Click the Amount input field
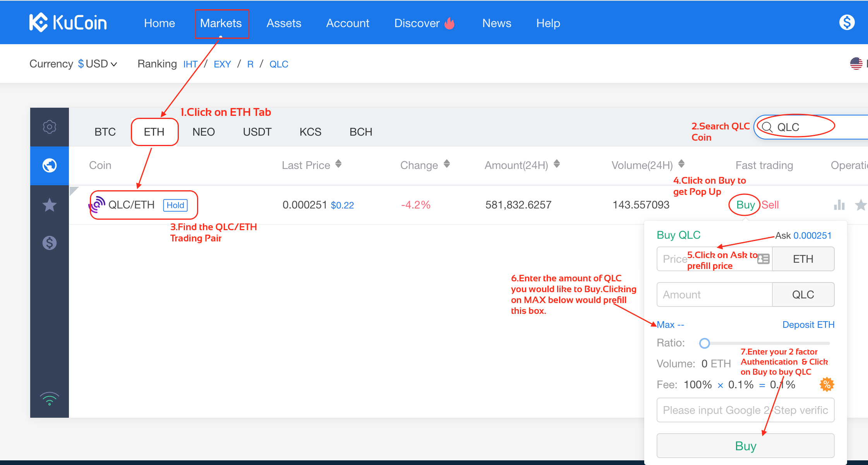868x465 pixels. pos(714,294)
